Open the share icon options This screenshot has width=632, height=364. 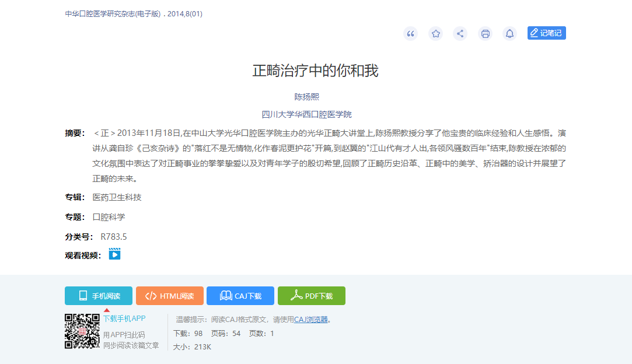tap(460, 34)
